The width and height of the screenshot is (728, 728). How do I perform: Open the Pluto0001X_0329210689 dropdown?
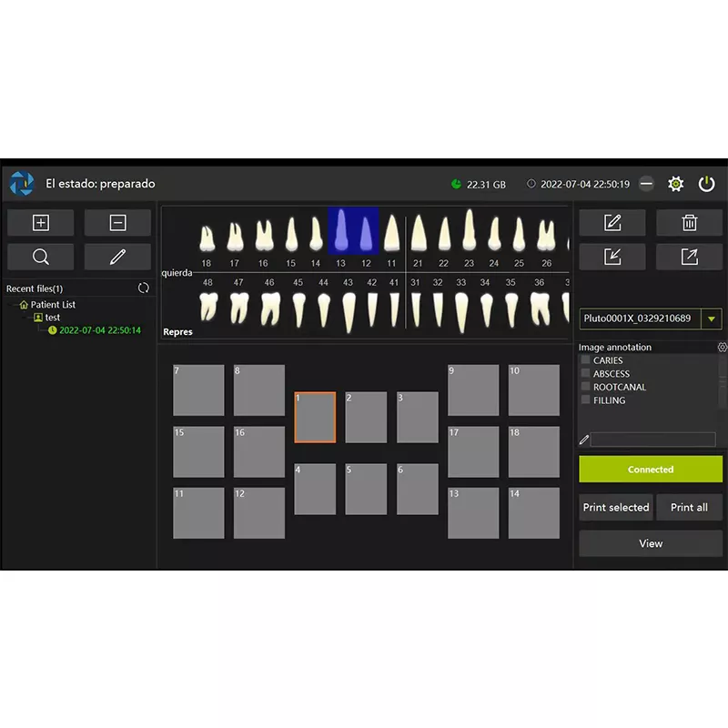[712, 318]
